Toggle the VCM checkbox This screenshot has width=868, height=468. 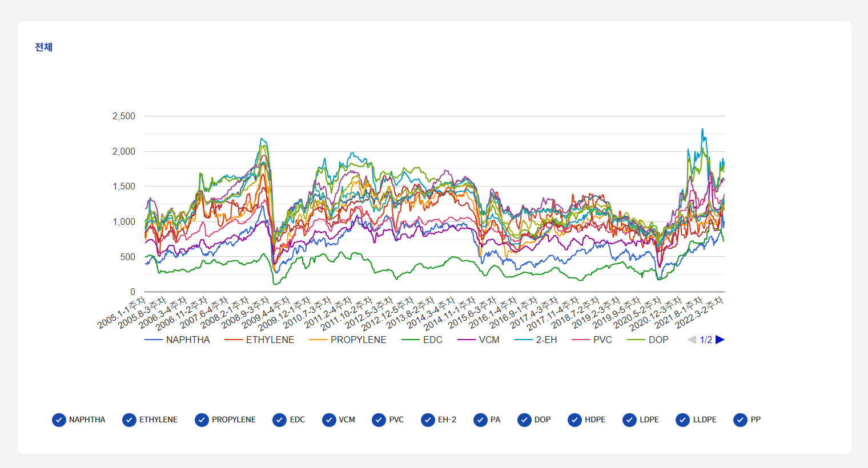pyautogui.click(x=329, y=420)
